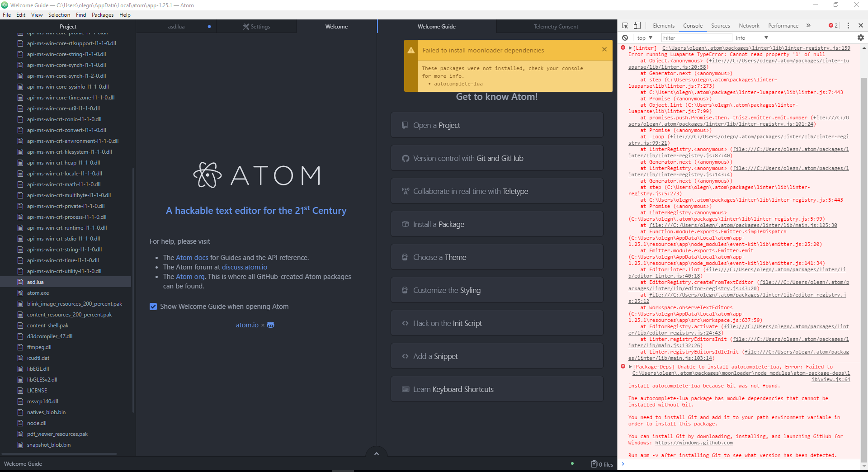Focus the console Filter input field
868x472 pixels.
pos(696,38)
